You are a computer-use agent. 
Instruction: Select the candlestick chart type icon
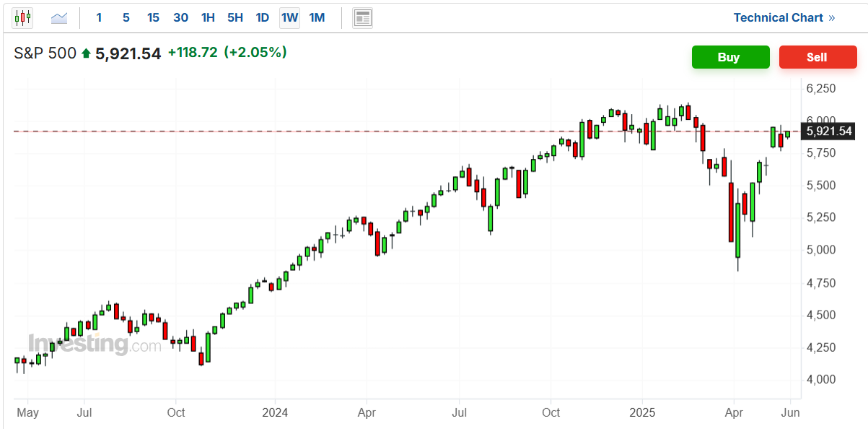[x=22, y=18]
